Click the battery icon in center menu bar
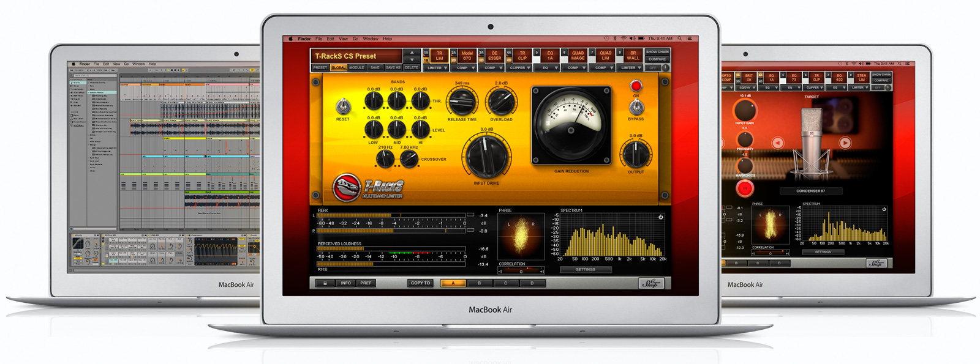Viewport: 980px width, 364px height. point(641,39)
